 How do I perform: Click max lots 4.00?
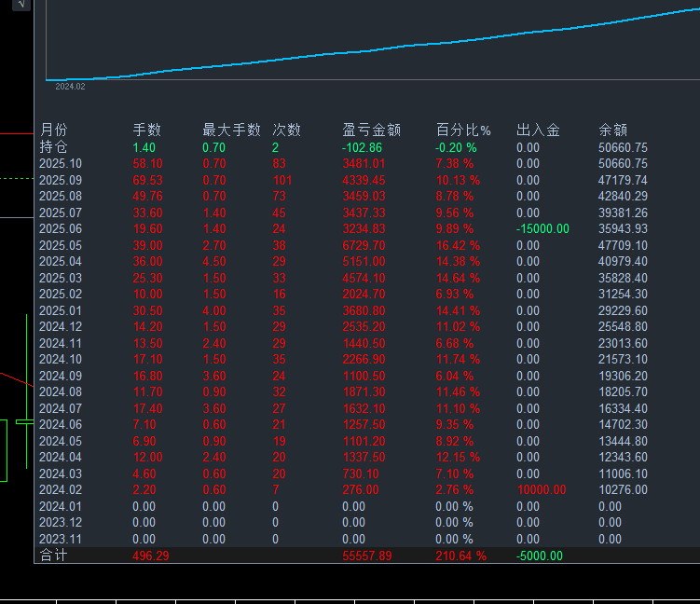[x=214, y=310]
